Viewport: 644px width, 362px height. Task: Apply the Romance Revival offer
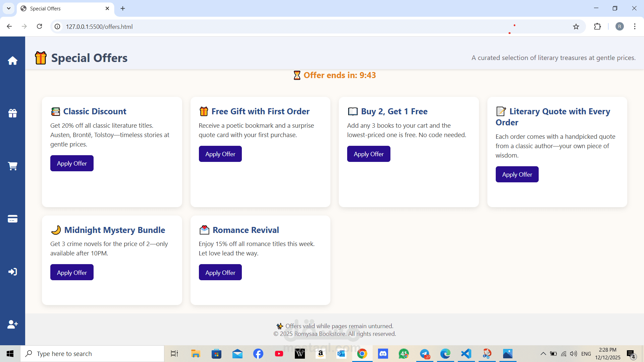coord(220,273)
